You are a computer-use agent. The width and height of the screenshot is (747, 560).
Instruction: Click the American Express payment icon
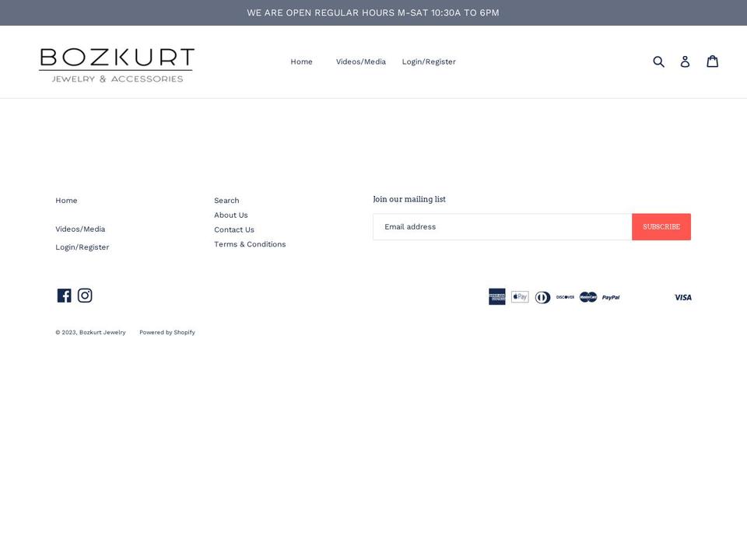(496, 296)
